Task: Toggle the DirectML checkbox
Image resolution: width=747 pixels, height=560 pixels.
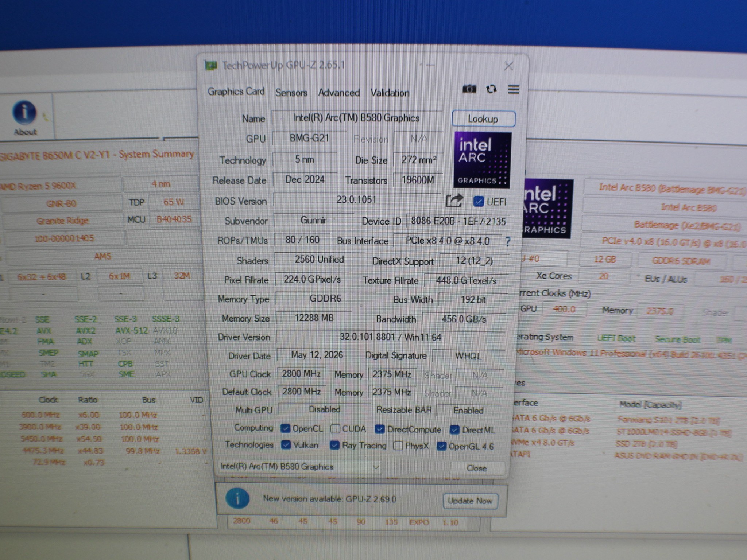Action: coord(454,430)
